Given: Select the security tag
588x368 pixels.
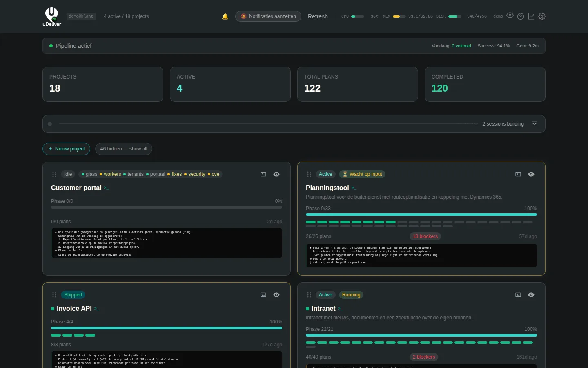Looking at the screenshot, I should (195, 174).
